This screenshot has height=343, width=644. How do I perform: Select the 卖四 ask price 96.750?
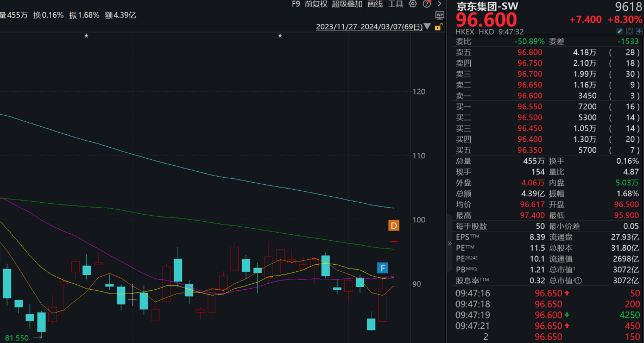530,64
